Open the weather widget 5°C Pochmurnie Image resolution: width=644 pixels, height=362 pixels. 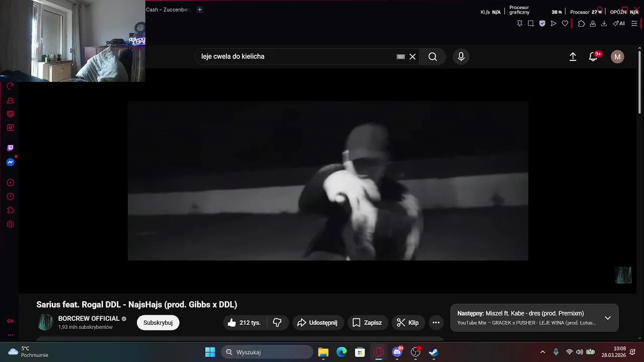(29, 352)
